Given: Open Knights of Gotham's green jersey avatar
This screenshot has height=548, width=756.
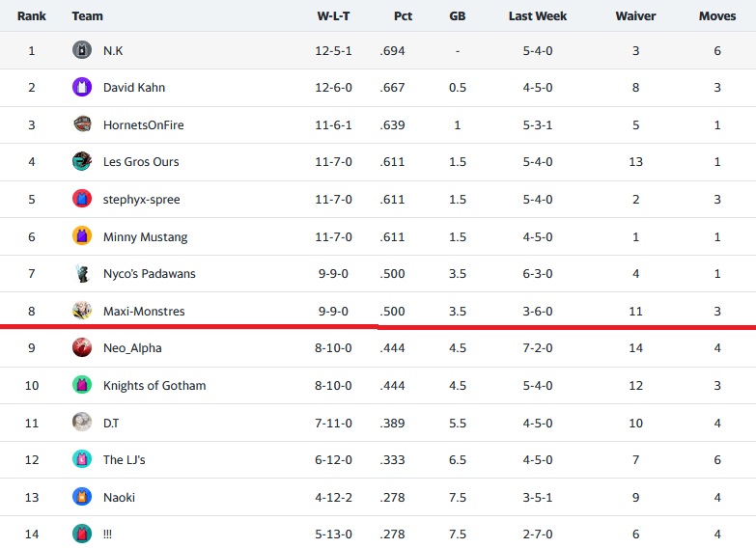Looking at the screenshot, I should coord(82,385).
